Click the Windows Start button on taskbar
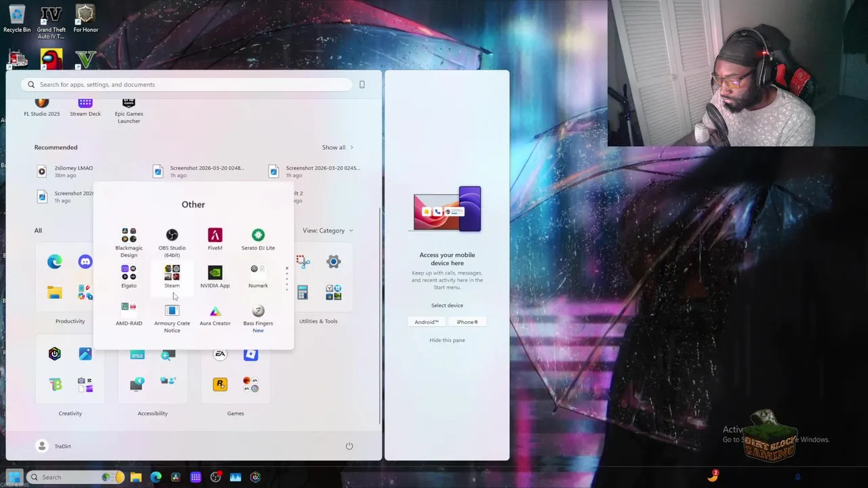Screen dimensions: 868x488 pos(14,477)
